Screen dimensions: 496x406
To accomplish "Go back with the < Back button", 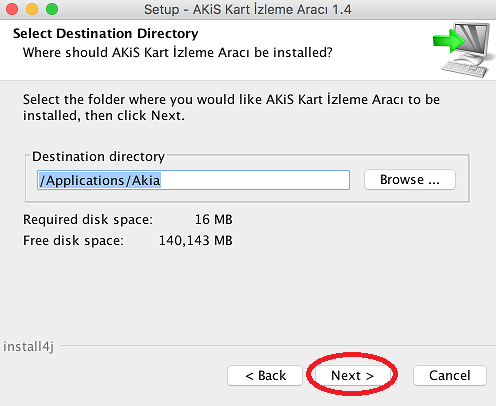I will 265,376.
